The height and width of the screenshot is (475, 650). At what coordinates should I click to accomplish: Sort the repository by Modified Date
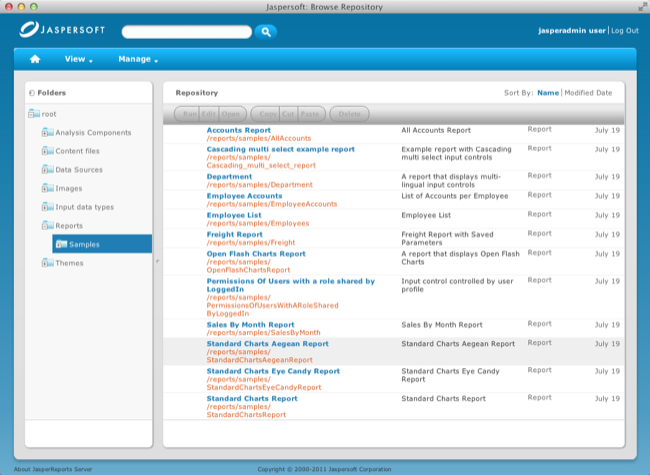coord(588,93)
